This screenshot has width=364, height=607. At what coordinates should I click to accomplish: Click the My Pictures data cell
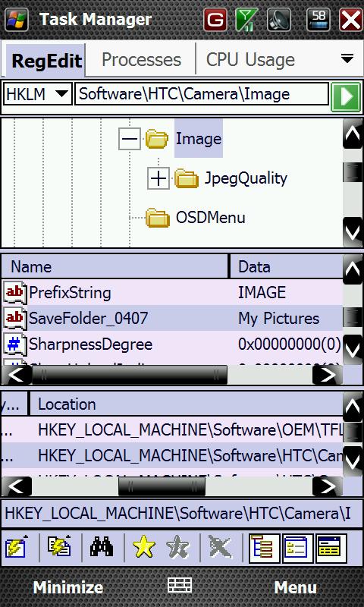[x=278, y=318]
